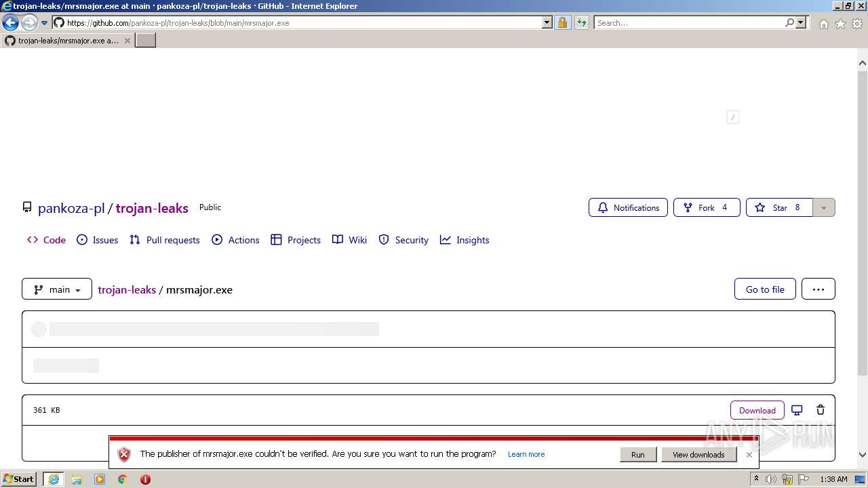Switch to the Pull requests tab
Image resolution: width=868 pixels, height=488 pixels.
[165, 240]
